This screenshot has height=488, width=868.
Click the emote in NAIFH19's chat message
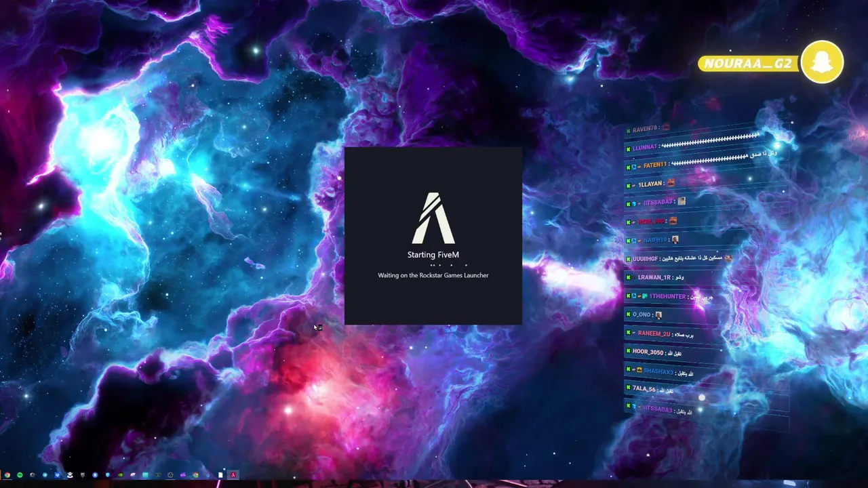675,239
